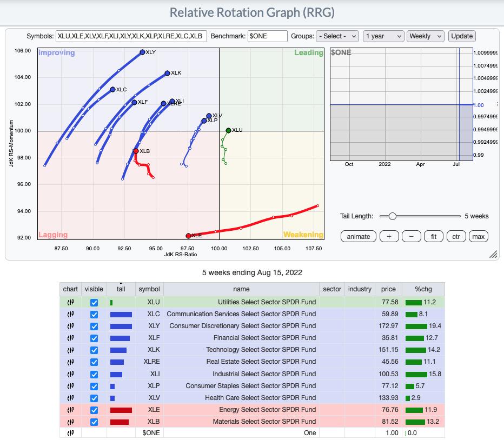504x440 pixels.
Task: Click the Tail Length slider handle
Action: (x=392, y=216)
